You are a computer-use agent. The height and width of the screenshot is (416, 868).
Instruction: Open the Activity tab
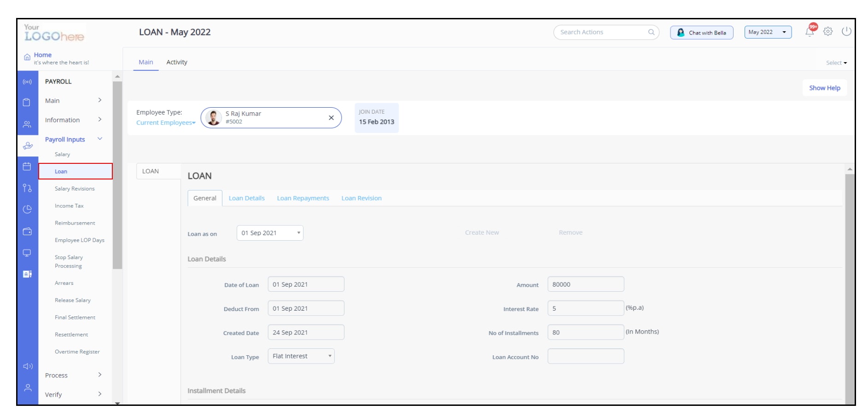177,62
